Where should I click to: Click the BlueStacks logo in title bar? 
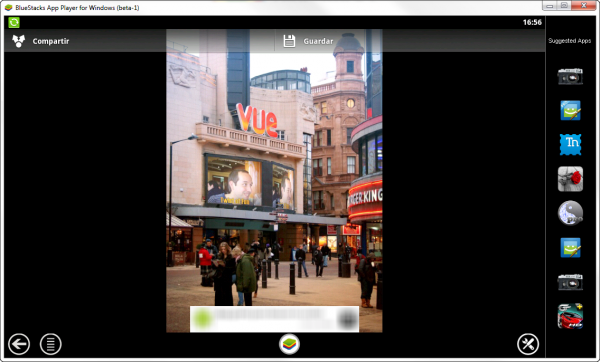click(8, 7)
